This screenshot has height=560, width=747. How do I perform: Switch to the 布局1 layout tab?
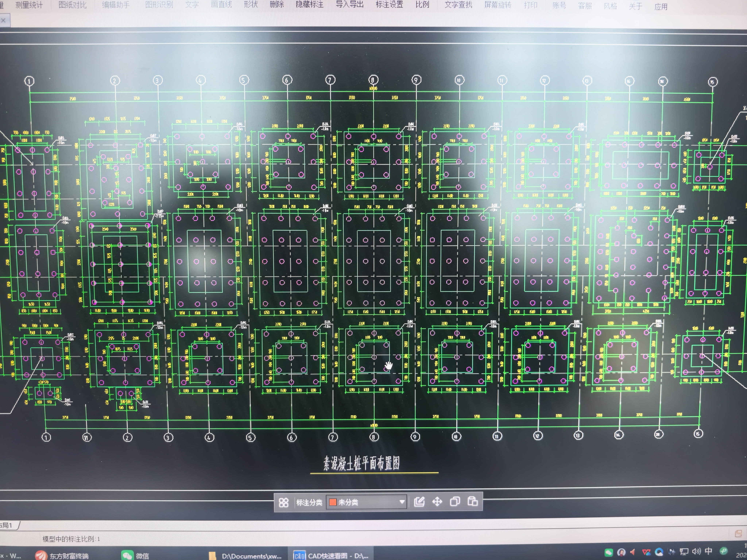(7, 526)
